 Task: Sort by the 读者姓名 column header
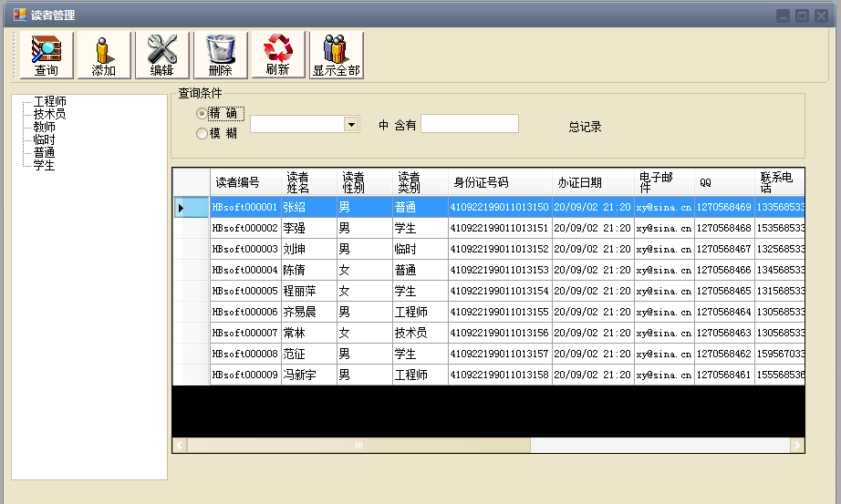309,182
